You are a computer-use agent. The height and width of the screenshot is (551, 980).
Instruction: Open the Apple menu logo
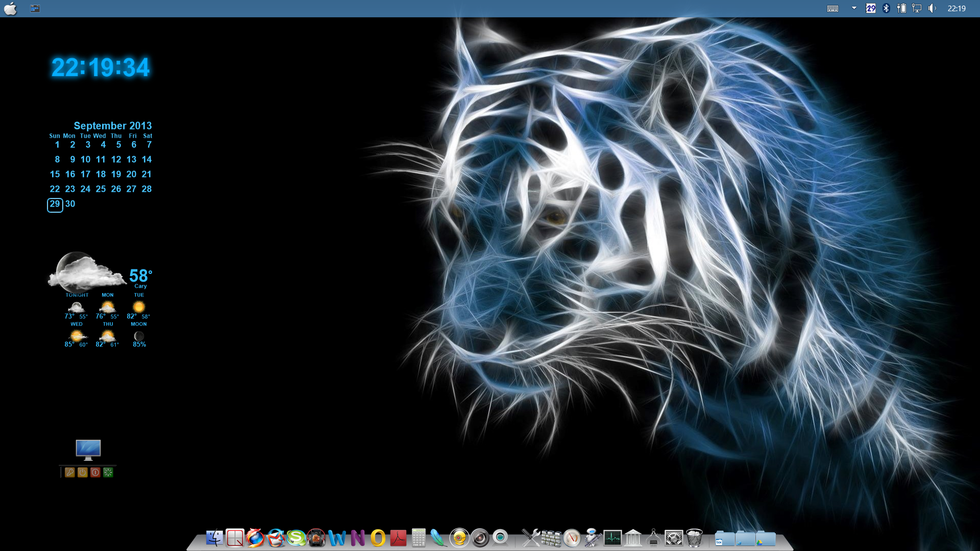10,8
